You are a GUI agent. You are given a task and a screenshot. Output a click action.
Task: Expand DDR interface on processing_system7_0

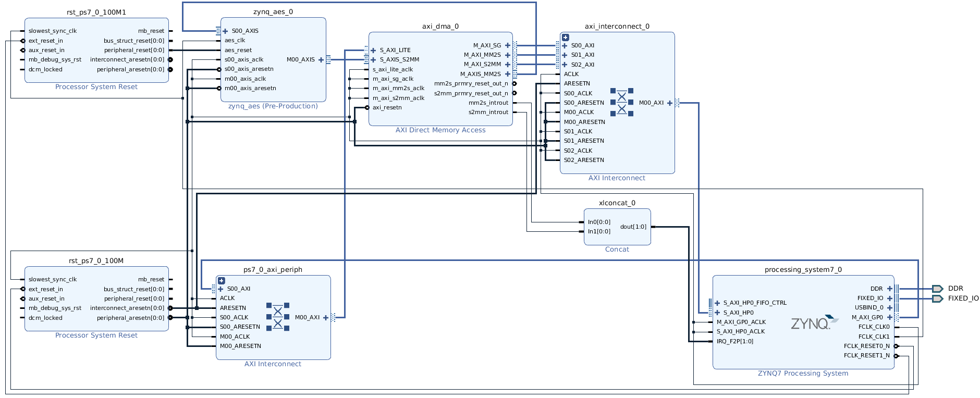[890, 289]
